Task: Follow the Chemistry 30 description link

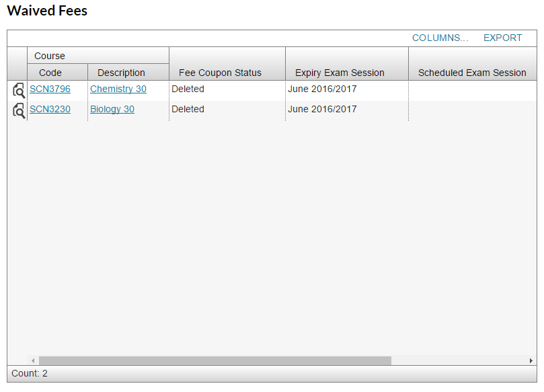Action: tap(118, 89)
